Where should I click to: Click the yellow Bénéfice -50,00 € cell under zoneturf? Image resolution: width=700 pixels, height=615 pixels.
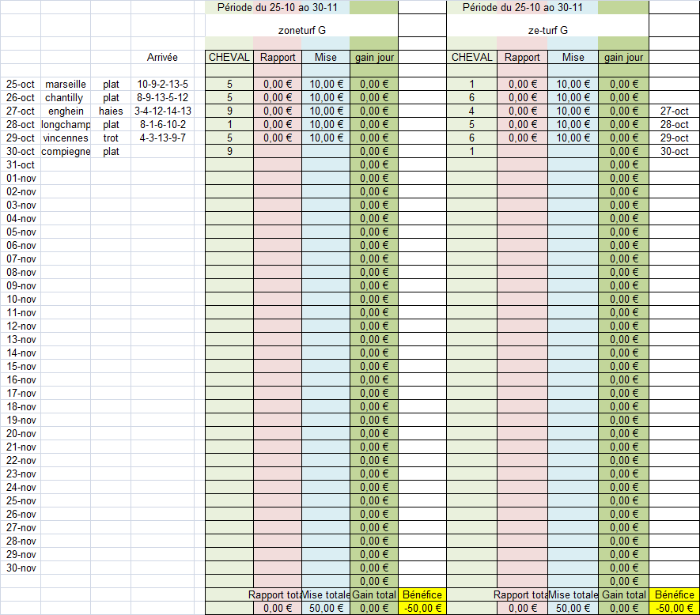[422, 608]
